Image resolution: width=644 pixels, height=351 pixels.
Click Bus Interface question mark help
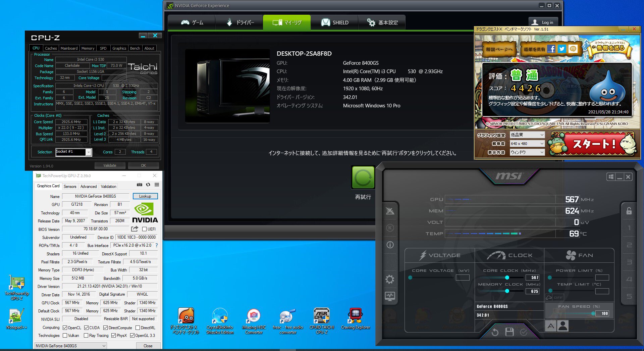(x=156, y=245)
